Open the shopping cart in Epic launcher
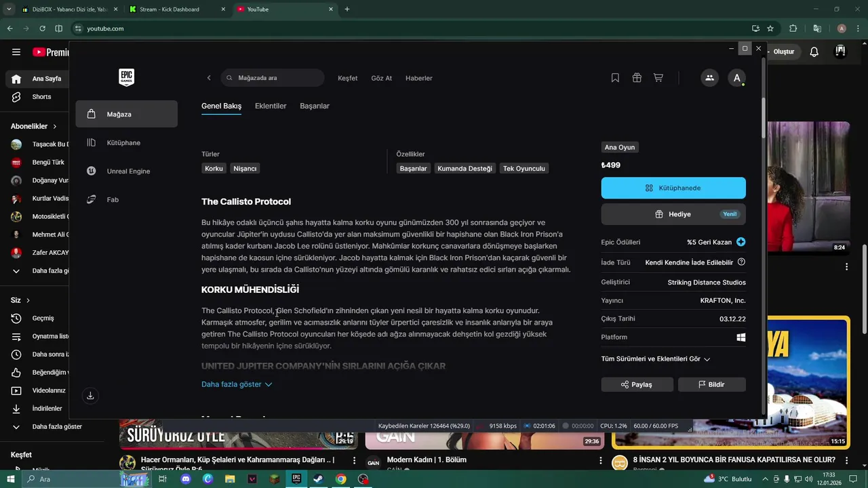The image size is (868, 488). pos(658,78)
